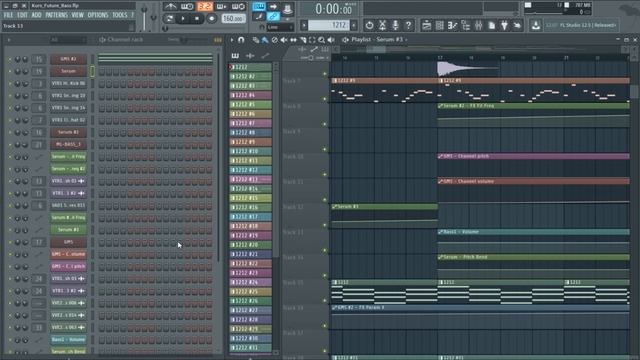Open the VIEW menu
The width and height of the screenshot is (640, 360).
(78, 15)
